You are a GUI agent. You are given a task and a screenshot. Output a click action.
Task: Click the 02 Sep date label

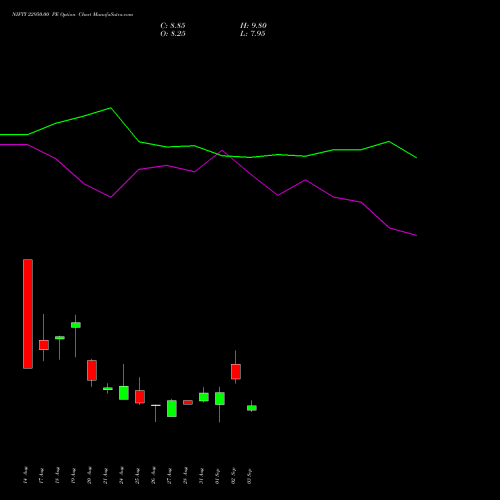click(x=233, y=475)
